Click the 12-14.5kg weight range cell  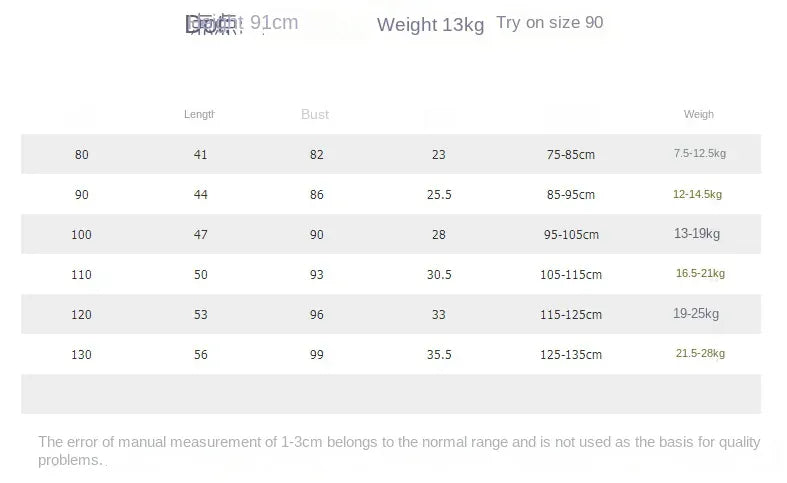click(698, 195)
